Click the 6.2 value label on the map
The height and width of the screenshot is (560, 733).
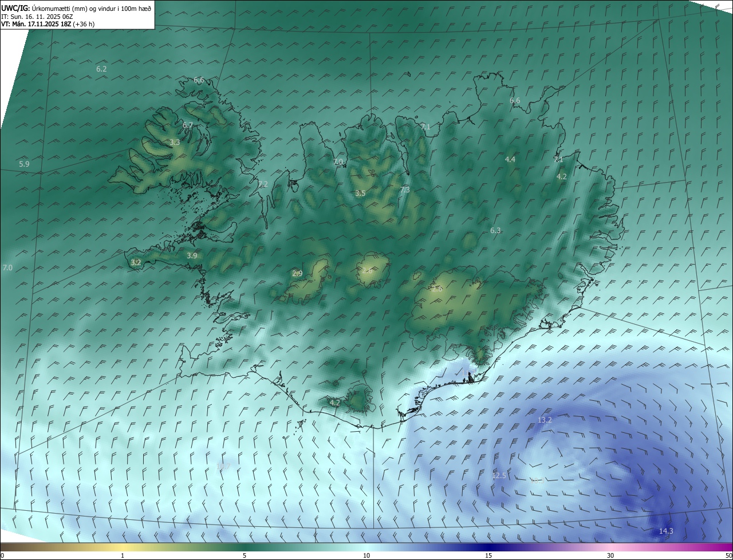coord(101,69)
